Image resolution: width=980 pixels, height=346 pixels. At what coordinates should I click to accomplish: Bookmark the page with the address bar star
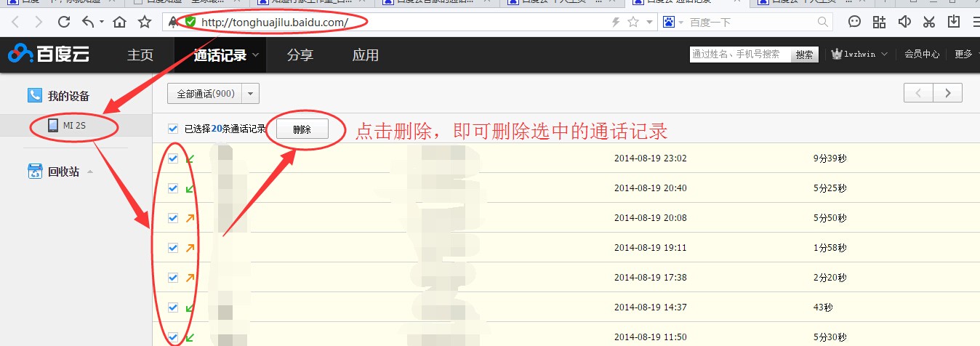point(632,22)
